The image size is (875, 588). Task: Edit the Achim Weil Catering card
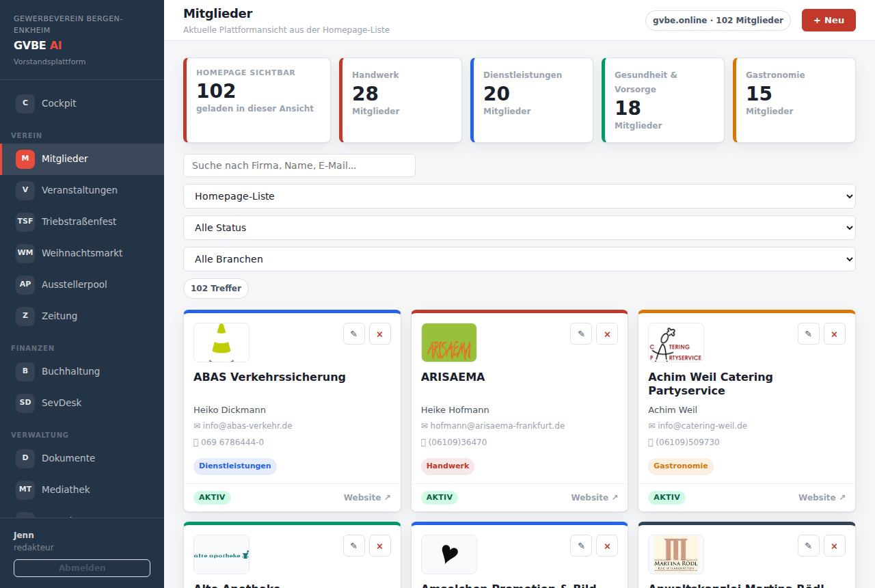pyautogui.click(x=809, y=334)
